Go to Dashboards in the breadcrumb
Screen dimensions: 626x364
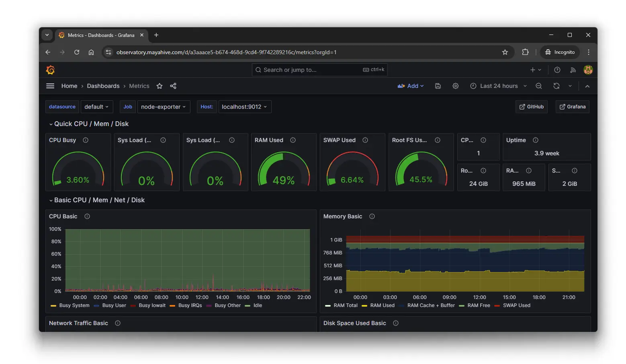[x=103, y=86]
